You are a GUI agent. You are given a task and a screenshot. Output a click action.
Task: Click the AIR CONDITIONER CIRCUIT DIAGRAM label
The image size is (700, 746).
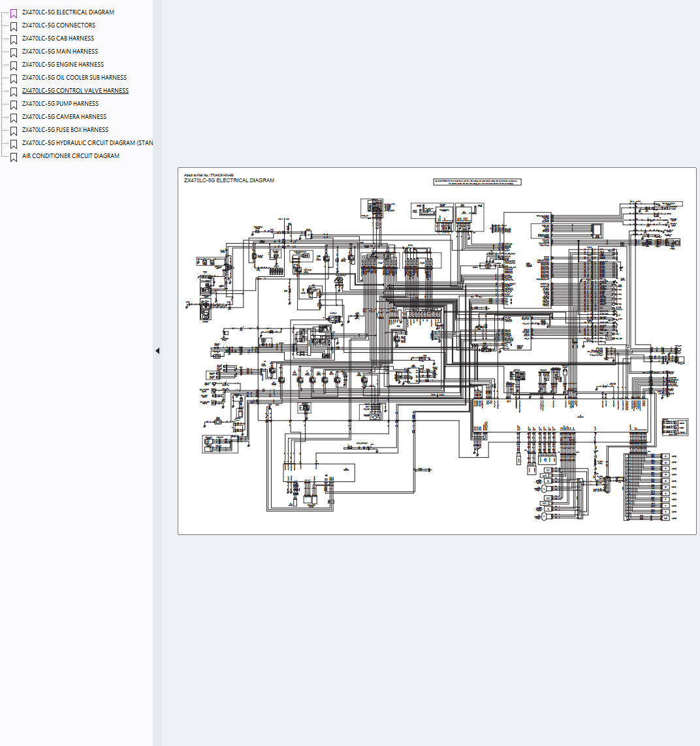[71, 156]
